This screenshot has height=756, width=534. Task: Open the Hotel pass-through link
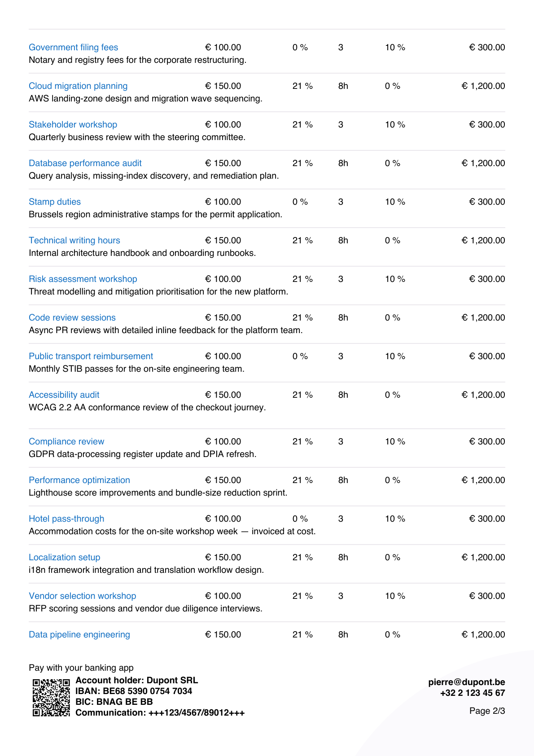click(x=66, y=519)
